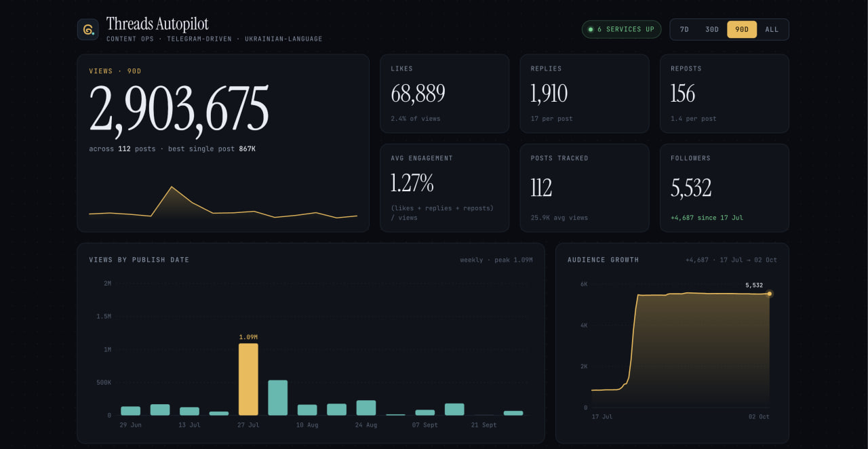Click the '+4,687 since 17 Jul' text
Viewport: 868px width, 449px height.
[707, 218]
